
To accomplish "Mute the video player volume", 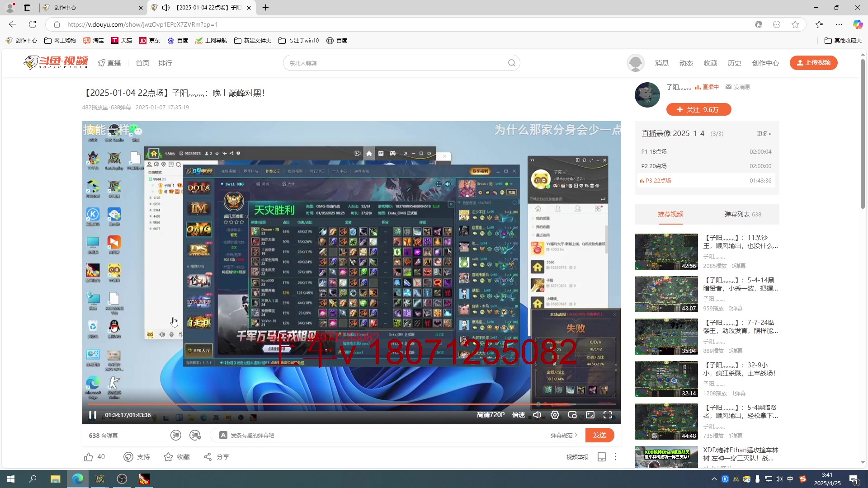I will coord(537,415).
